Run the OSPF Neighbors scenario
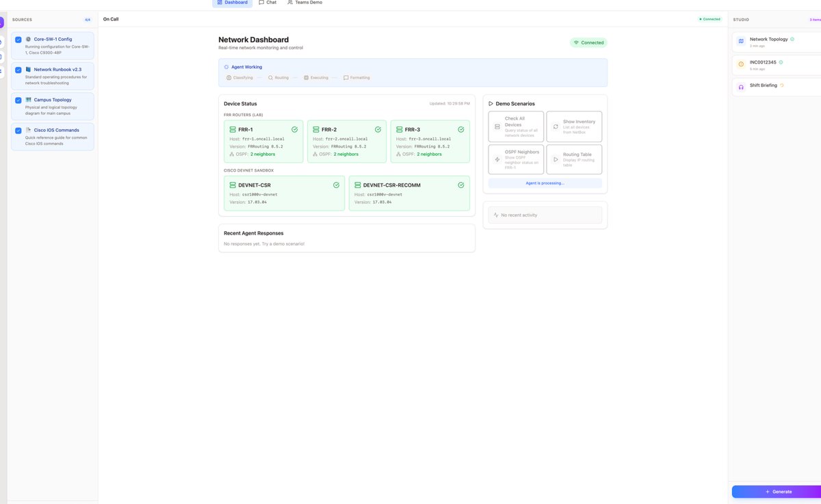821x504 pixels. click(516, 159)
